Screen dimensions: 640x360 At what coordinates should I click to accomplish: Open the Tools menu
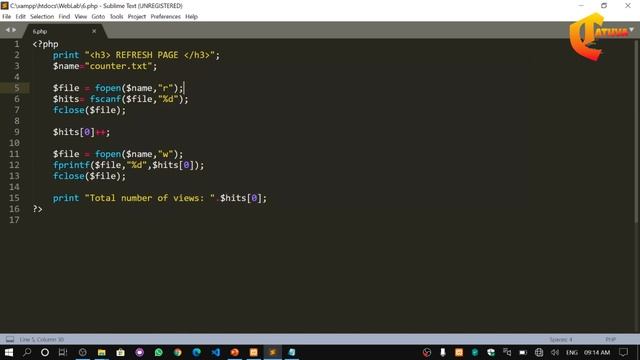point(116,17)
